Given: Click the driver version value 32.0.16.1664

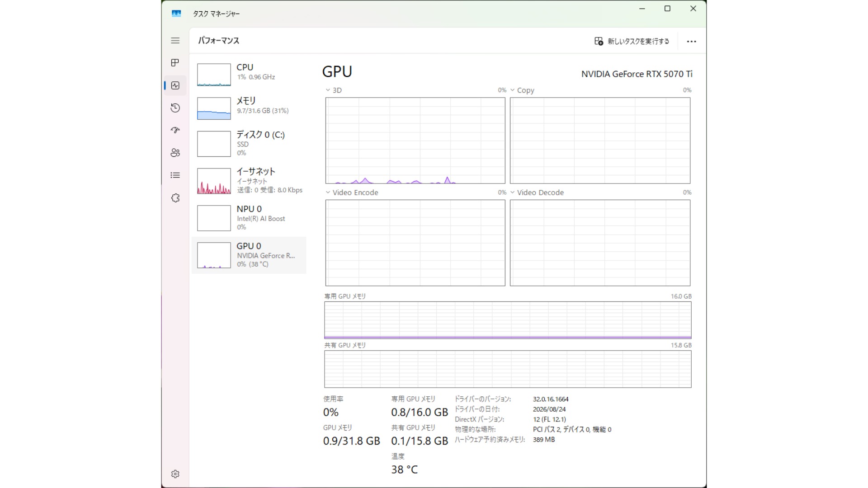Looking at the screenshot, I should pyautogui.click(x=551, y=399).
